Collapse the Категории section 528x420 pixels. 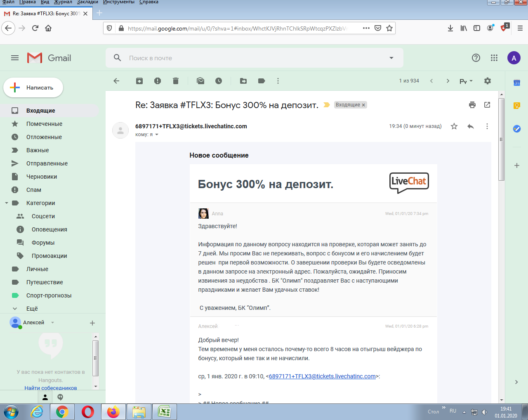point(7,203)
